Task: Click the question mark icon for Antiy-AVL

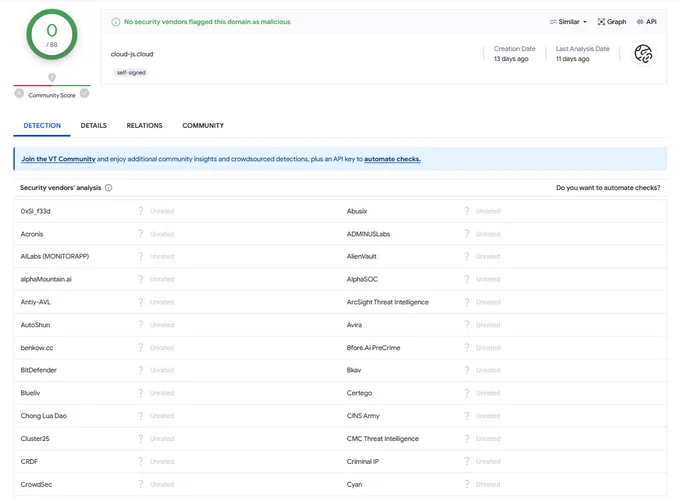Action: pyautogui.click(x=141, y=302)
